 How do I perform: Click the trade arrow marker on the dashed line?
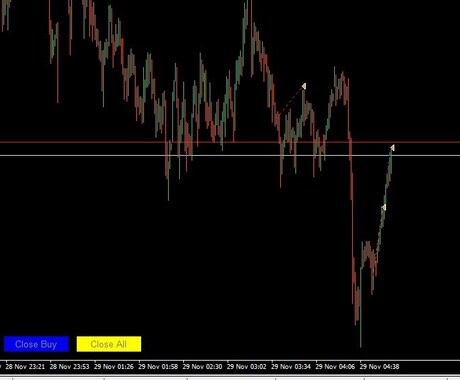coord(304,86)
